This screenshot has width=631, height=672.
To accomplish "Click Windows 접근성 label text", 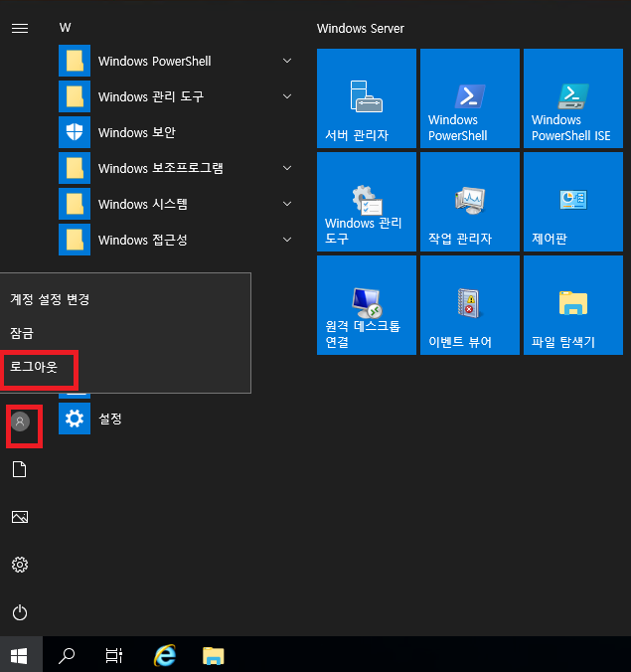I will (143, 240).
